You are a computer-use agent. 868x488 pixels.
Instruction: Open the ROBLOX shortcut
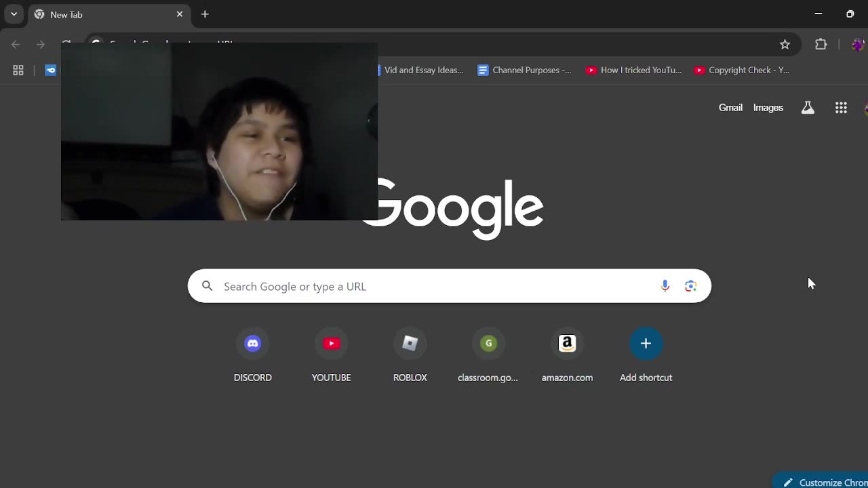(410, 356)
